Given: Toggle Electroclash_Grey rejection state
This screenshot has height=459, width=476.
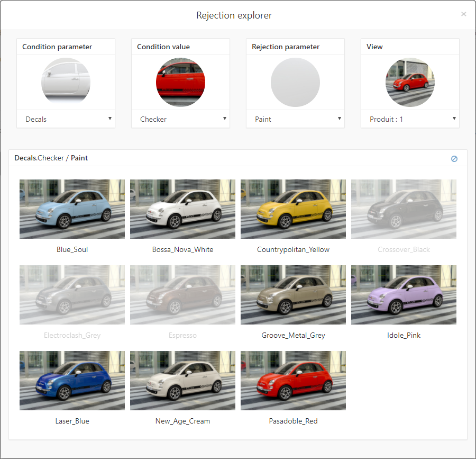Looking at the screenshot, I should pos(72,295).
